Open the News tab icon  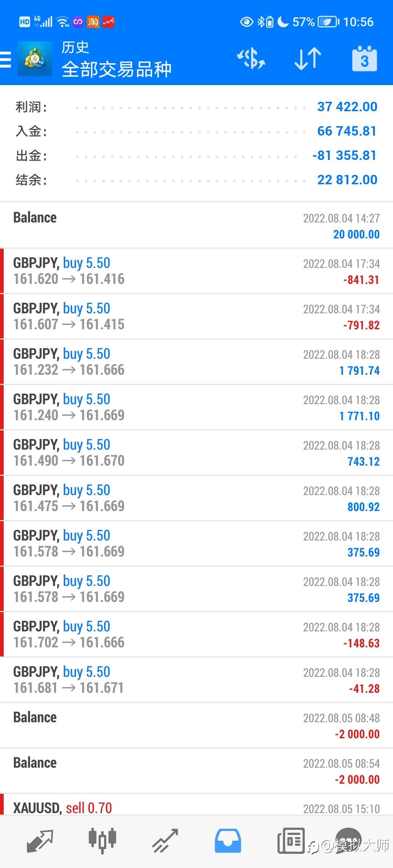[x=291, y=841]
